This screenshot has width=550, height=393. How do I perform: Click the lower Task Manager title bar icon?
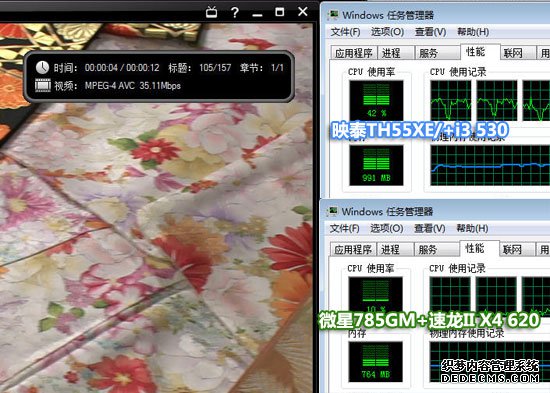pyautogui.click(x=332, y=211)
